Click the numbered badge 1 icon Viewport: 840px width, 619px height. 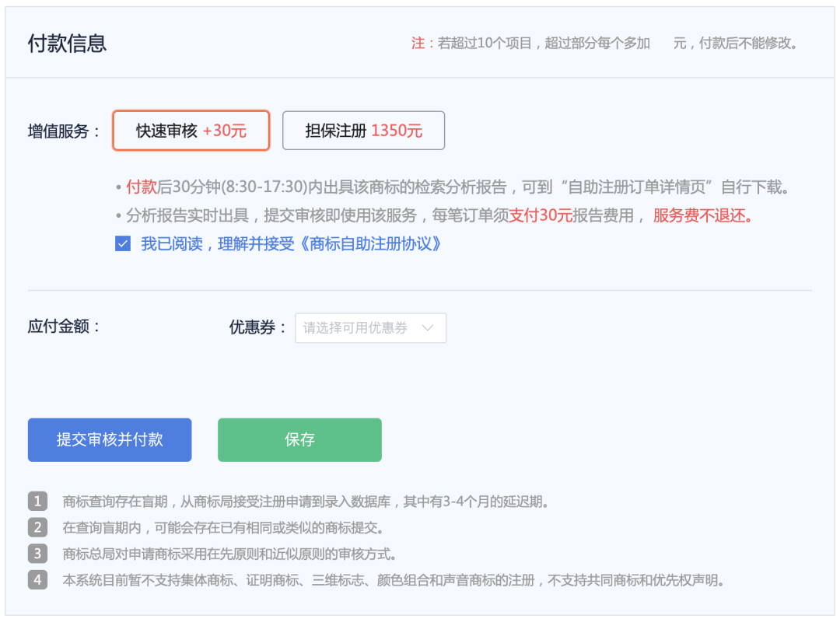point(37,502)
